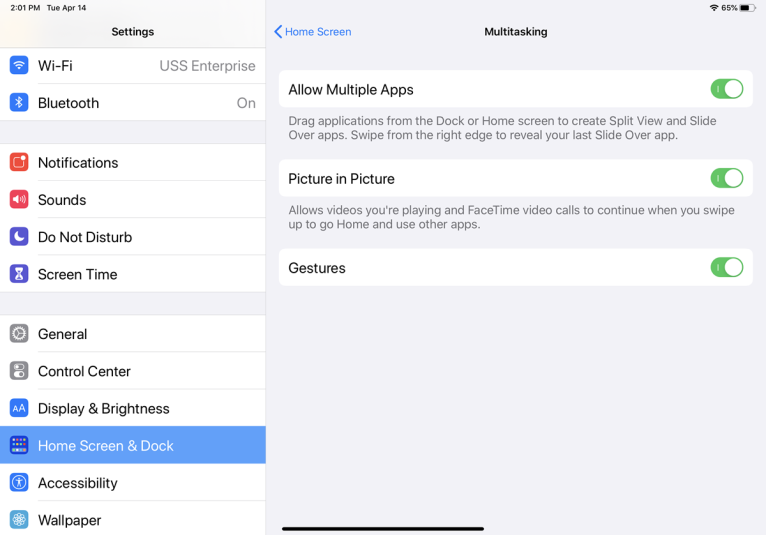Open Wi-Fi settings row

133,65
